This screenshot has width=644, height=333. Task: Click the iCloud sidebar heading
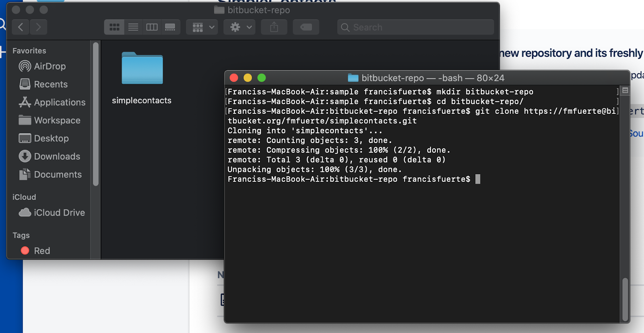[24, 197]
